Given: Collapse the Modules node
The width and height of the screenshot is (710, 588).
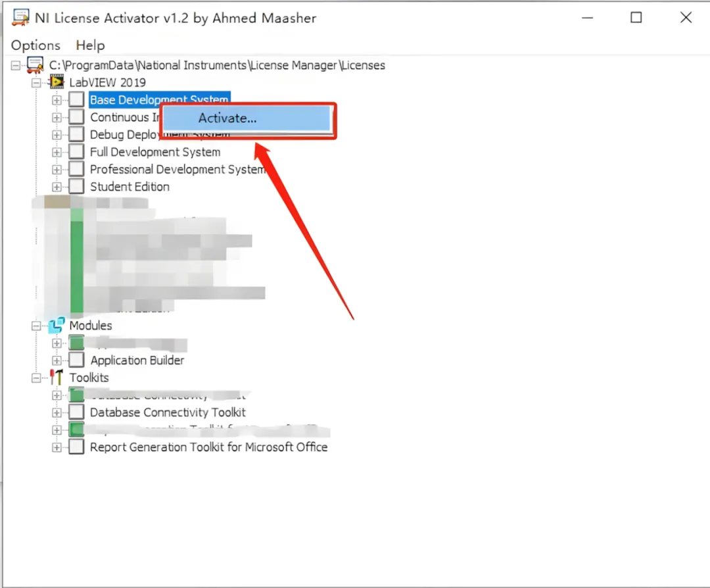Looking at the screenshot, I should [36, 326].
